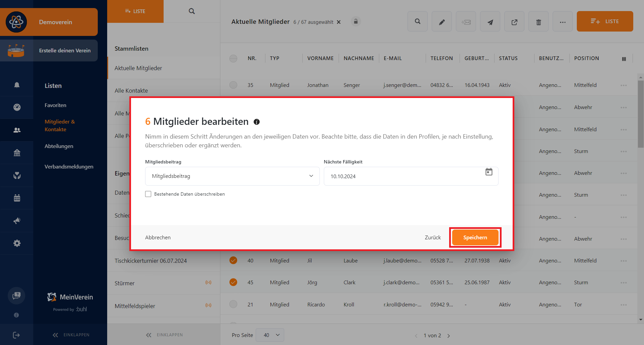This screenshot has height=345, width=644.
Task: Click Erstelle deinen Verein button
Action: pyautogui.click(x=49, y=50)
